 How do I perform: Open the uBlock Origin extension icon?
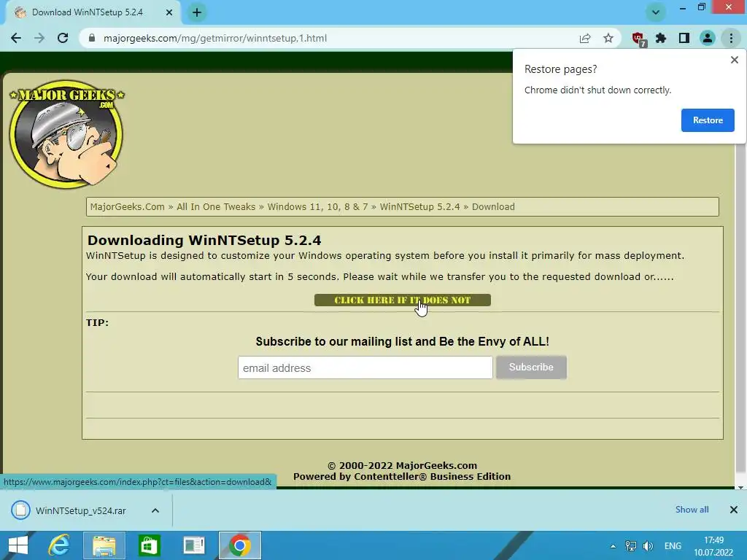point(638,39)
